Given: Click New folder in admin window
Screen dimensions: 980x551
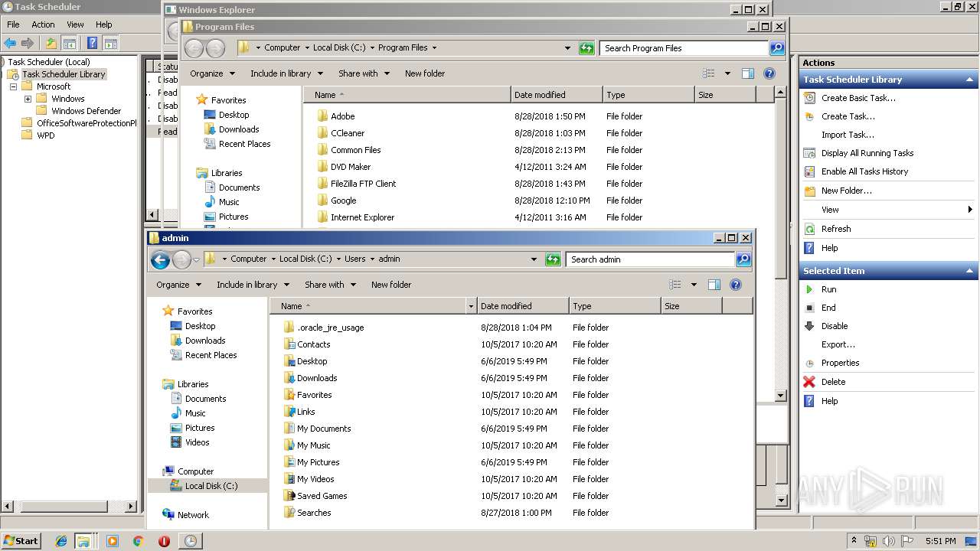Looking at the screenshot, I should point(391,285).
